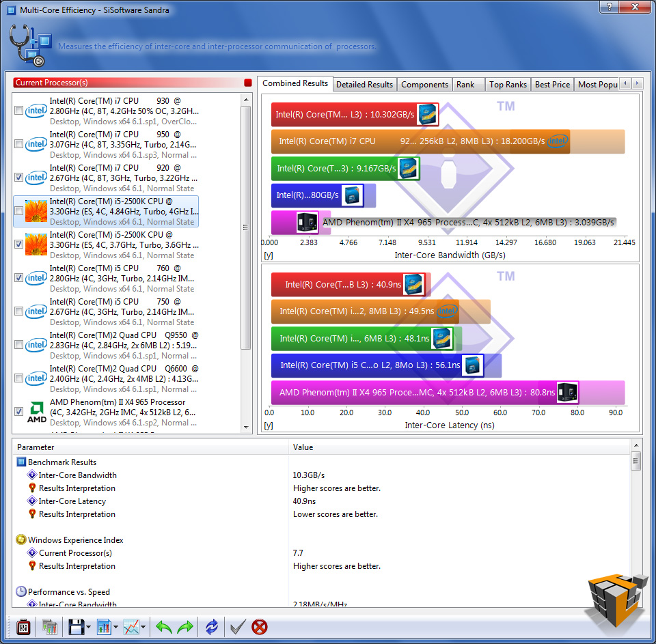Refresh results with the blue arrows icon
The height and width of the screenshot is (644, 656).
(212, 627)
